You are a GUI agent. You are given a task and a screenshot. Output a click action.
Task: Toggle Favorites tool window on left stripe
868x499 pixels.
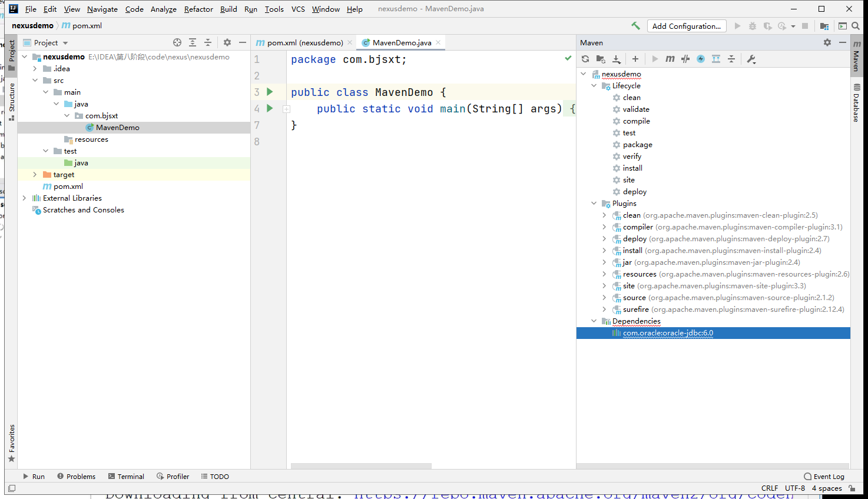coord(11,443)
